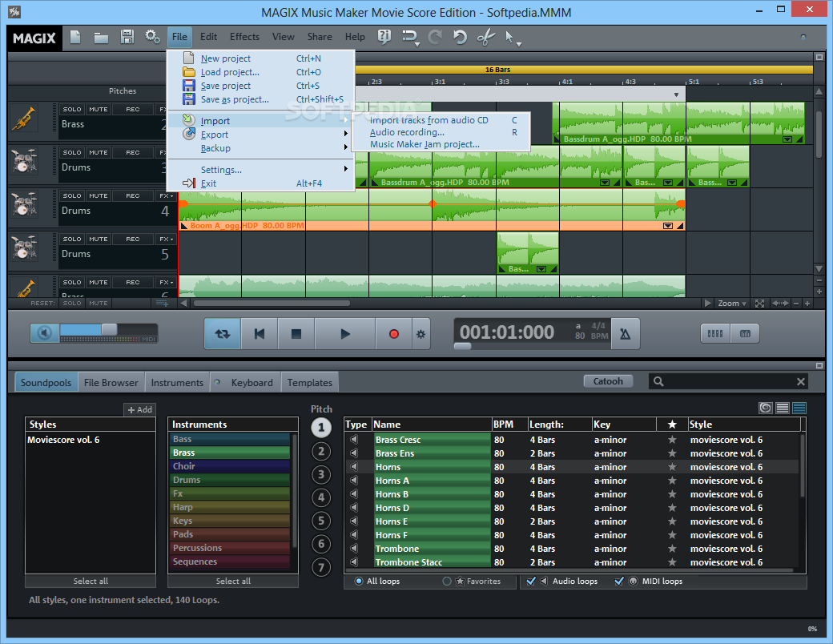Preview the Brass Cresc loop speaker icon
Viewport: 833px width, 644px height.
354,440
